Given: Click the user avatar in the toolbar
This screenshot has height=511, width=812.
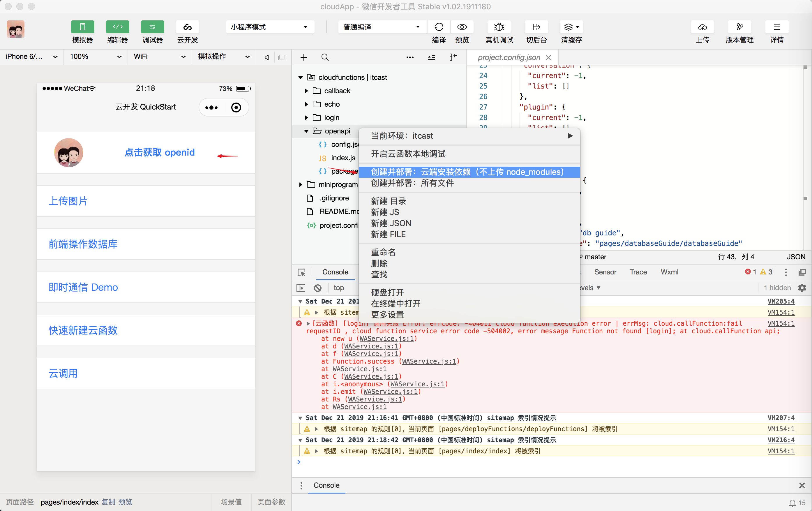Looking at the screenshot, I should point(15,29).
